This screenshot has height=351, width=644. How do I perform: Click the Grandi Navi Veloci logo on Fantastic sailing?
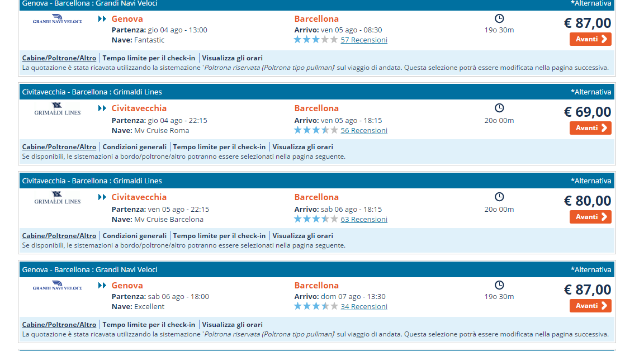point(58,20)
